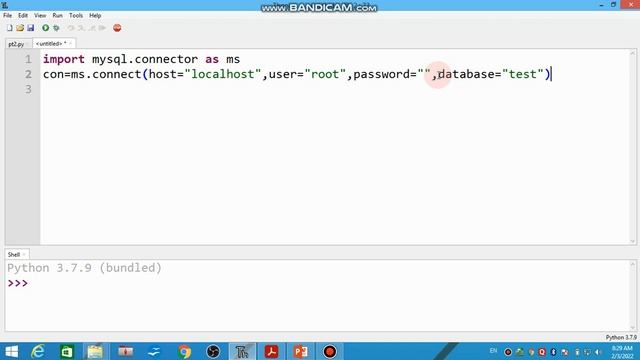This screenshot has height=360, width=640.
Task: Click "mysql.connector" in the editor
Action: click(145, 60)
